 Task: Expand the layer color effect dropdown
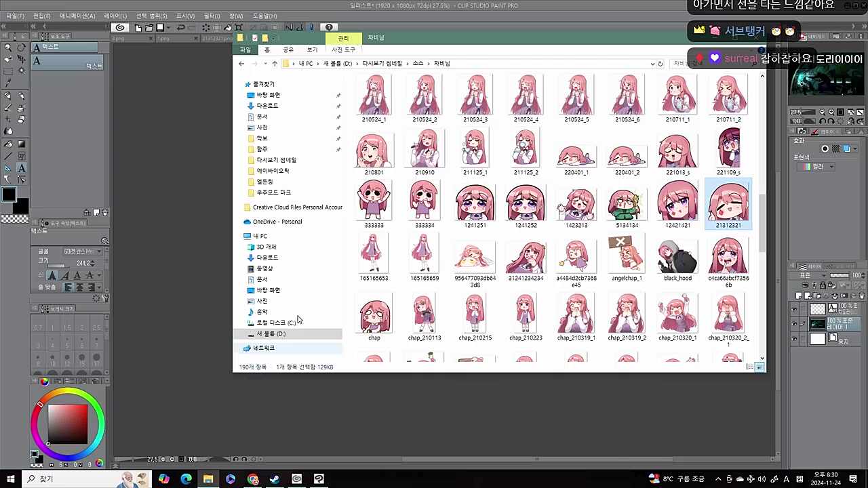point(856,148)
